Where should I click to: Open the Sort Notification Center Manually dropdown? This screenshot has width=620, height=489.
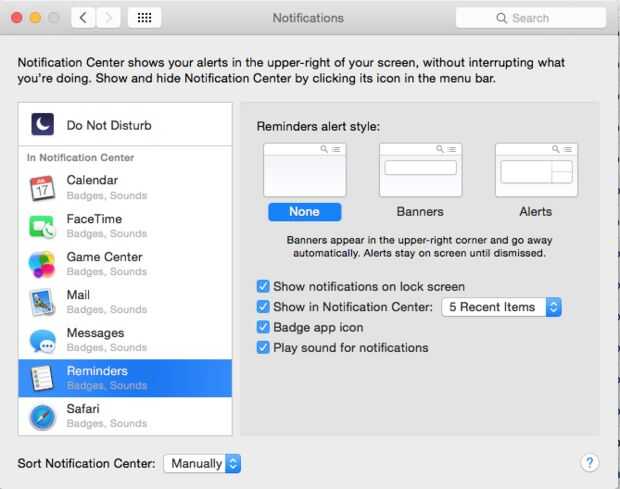pyautogui.click(x=202, y=463)
